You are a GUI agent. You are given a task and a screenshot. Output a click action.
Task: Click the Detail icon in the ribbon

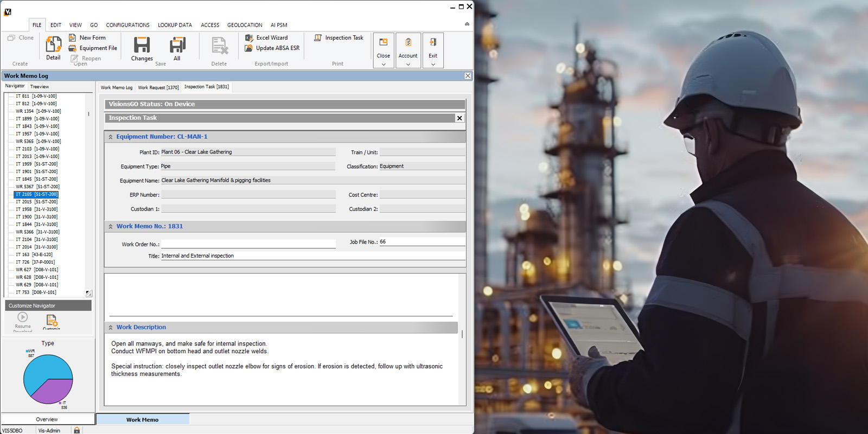[53, 45]
